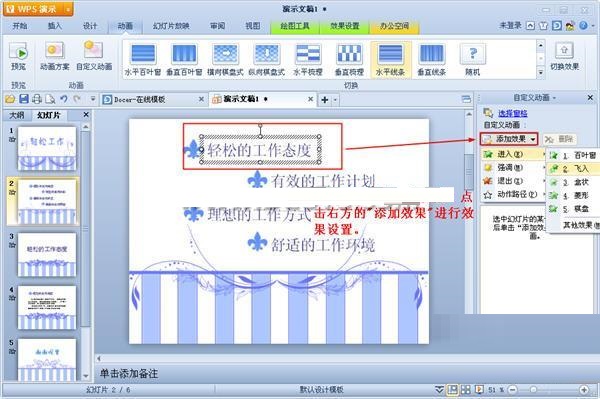The image size is (600, 399).
Task: Choose 飞入 fly-in effect
Action: (x=573, y=169)
